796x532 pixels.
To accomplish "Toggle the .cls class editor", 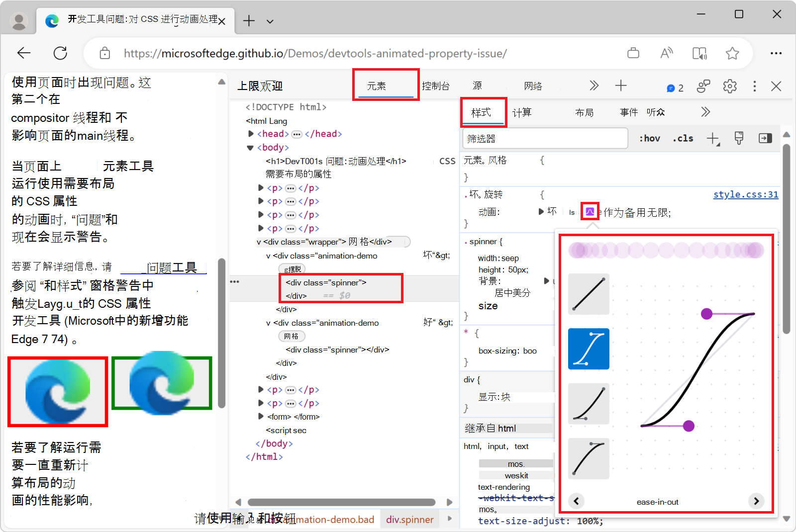I will click(683, 138).
